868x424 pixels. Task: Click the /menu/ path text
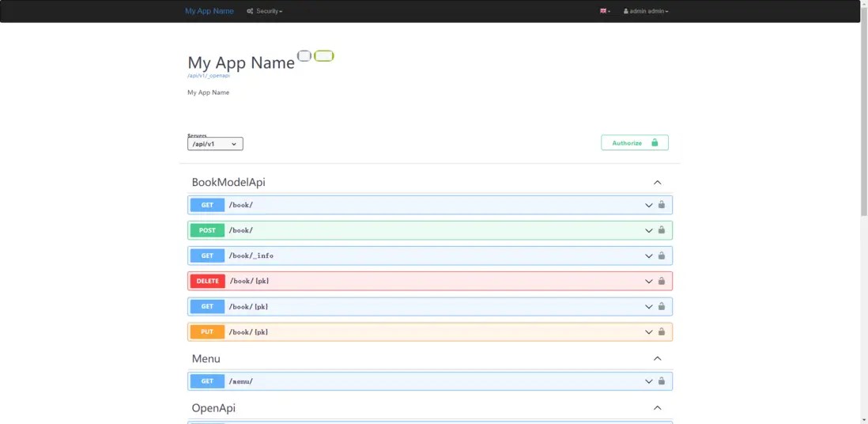tap(241, 381)
